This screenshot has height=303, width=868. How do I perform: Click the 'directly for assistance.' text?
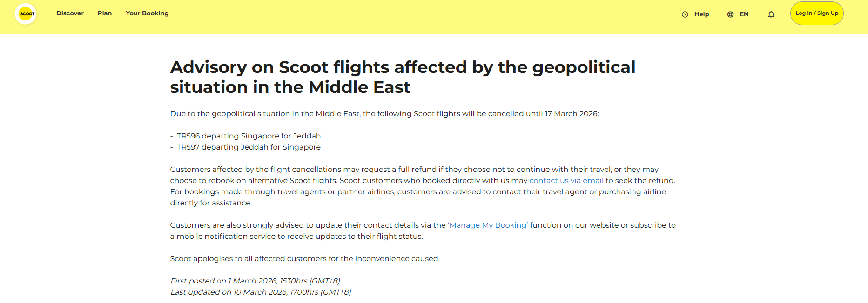point(211,203)
